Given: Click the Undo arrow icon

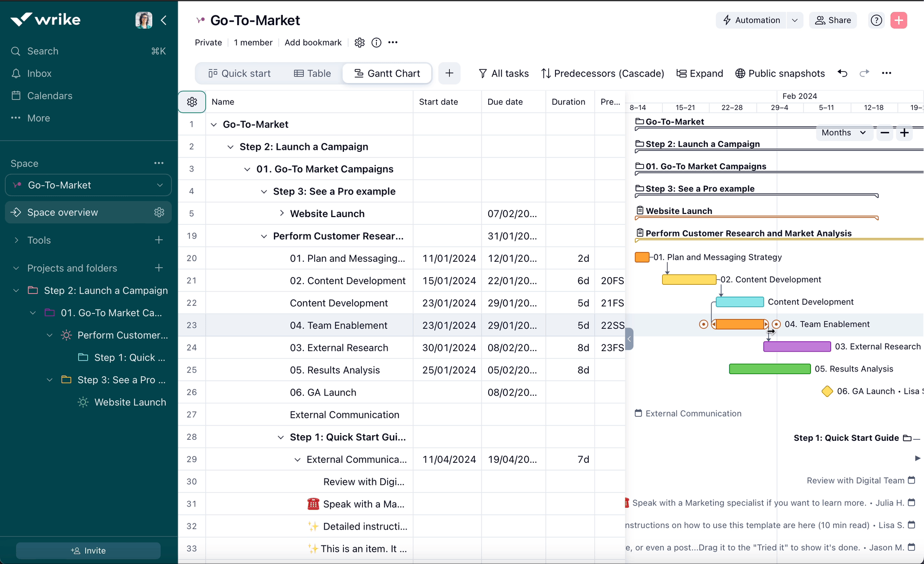Looking at the screenshot, I should [842, 73].
